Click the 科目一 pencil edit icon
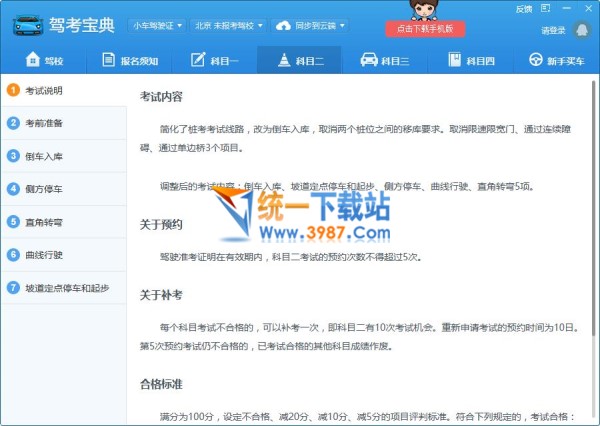The width and height of the screenshot is (600, 426). pyautogui.click(x=198, y=59)
